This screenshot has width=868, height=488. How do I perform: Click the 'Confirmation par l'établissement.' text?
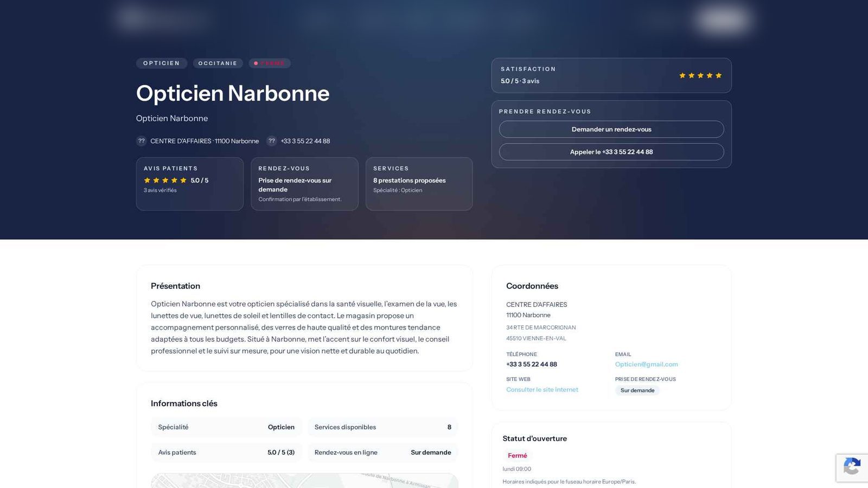300,200
